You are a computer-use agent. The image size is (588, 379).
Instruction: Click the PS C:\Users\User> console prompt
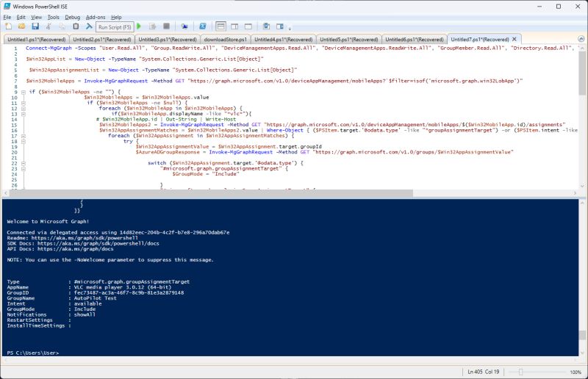click(33, 353)
